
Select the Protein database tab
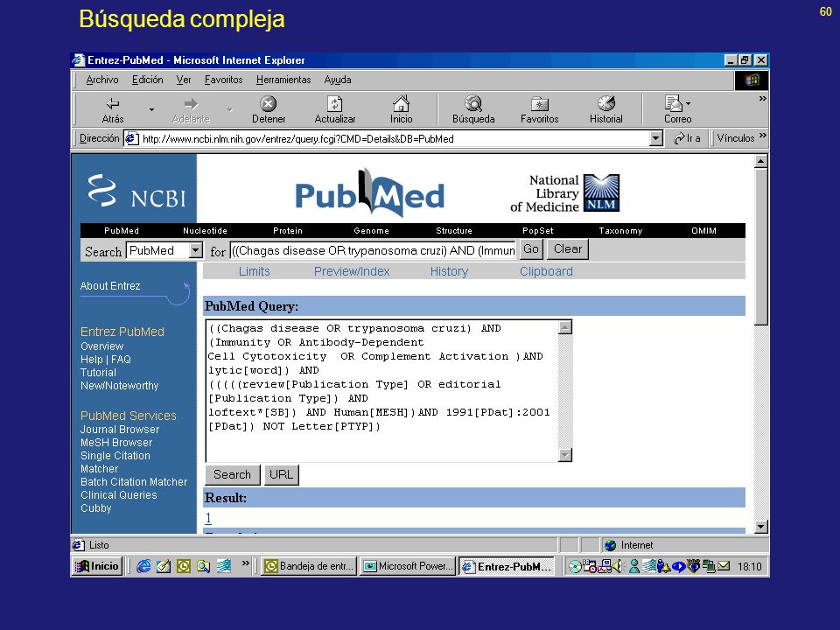pos(288,230)
